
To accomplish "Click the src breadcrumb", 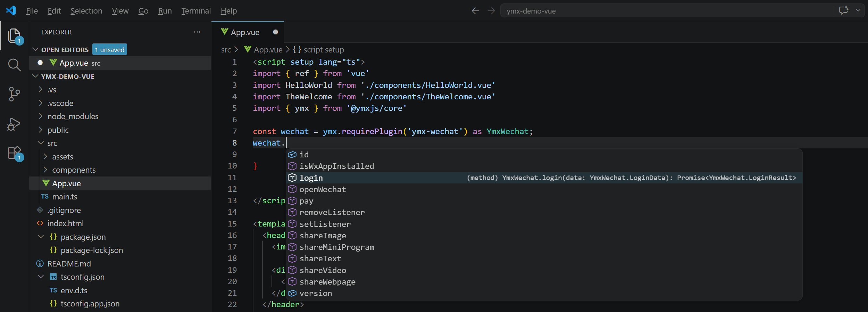I will pyautogui.click(x=226, y=50).
